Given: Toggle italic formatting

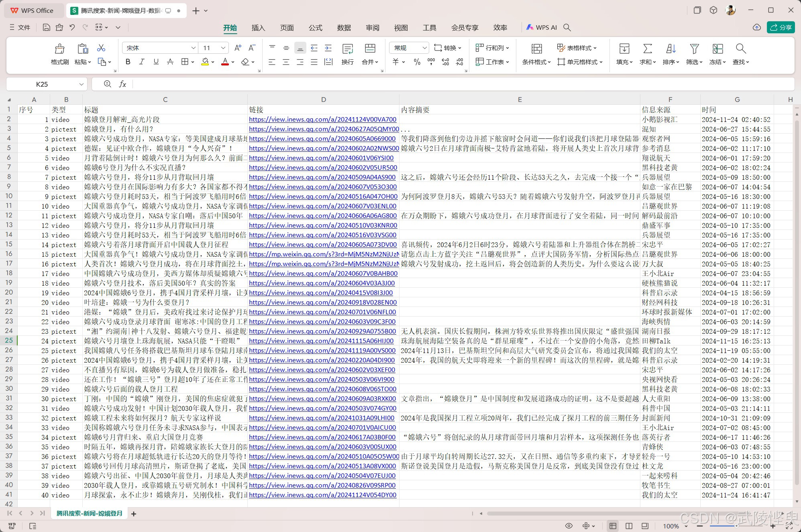Looking at the screenshot, I should click(142, 62).
